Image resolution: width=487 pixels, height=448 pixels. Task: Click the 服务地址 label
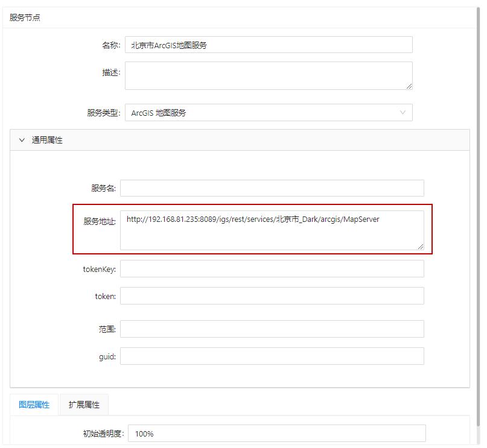[x=100, y=221]
